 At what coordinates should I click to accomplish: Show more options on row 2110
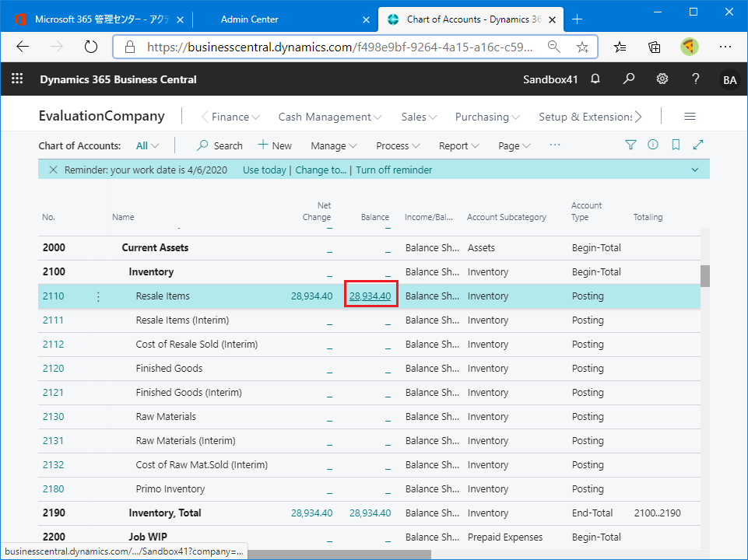pos(98,296)
